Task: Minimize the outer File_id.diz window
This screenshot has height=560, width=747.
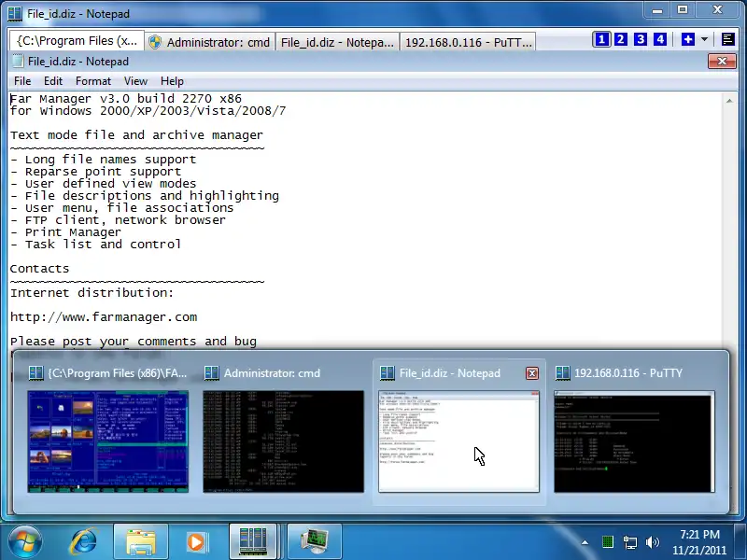Action: [657, 10]
